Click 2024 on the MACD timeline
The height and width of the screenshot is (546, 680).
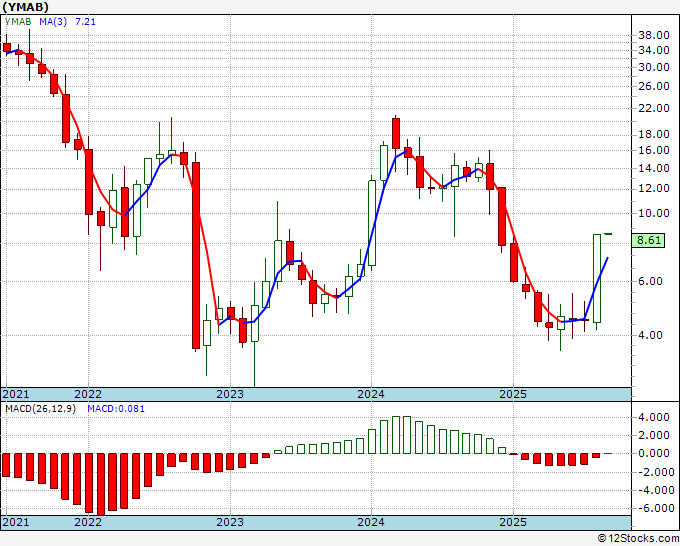click(x=371, y=522)
